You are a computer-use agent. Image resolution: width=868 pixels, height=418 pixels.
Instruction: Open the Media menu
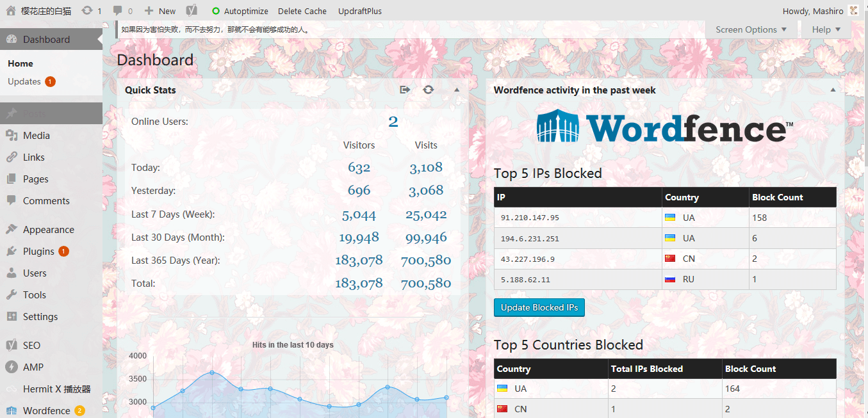click(51, 135)
